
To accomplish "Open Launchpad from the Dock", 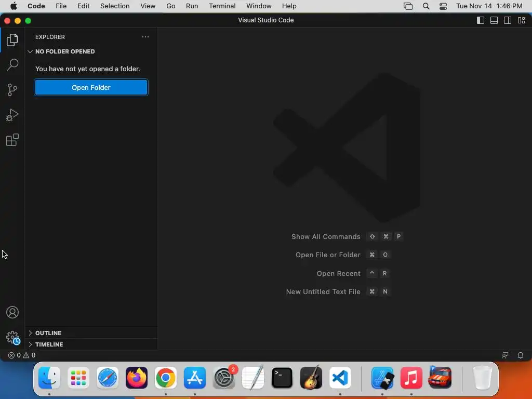I will [x=78, y=378].
